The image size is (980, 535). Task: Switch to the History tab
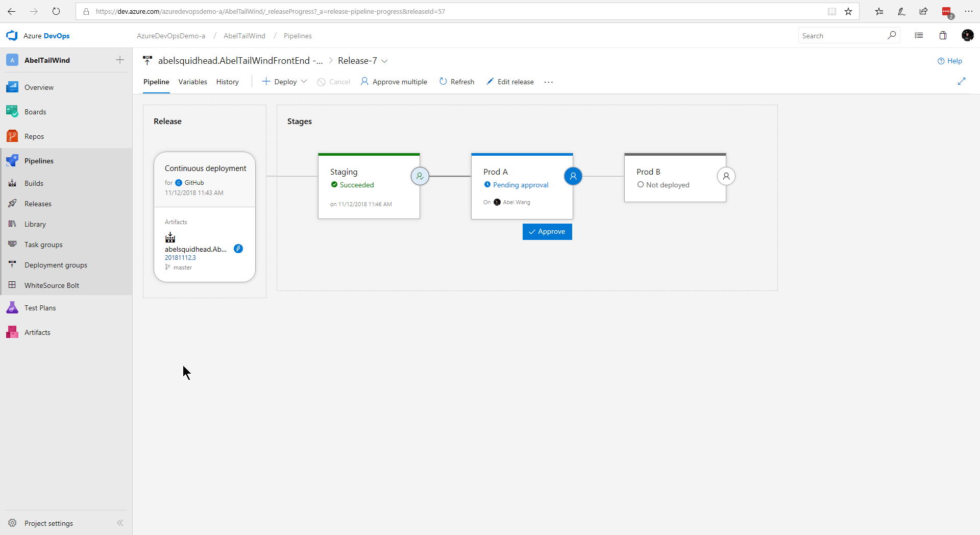pyautogui.click(x=228, y=82)
